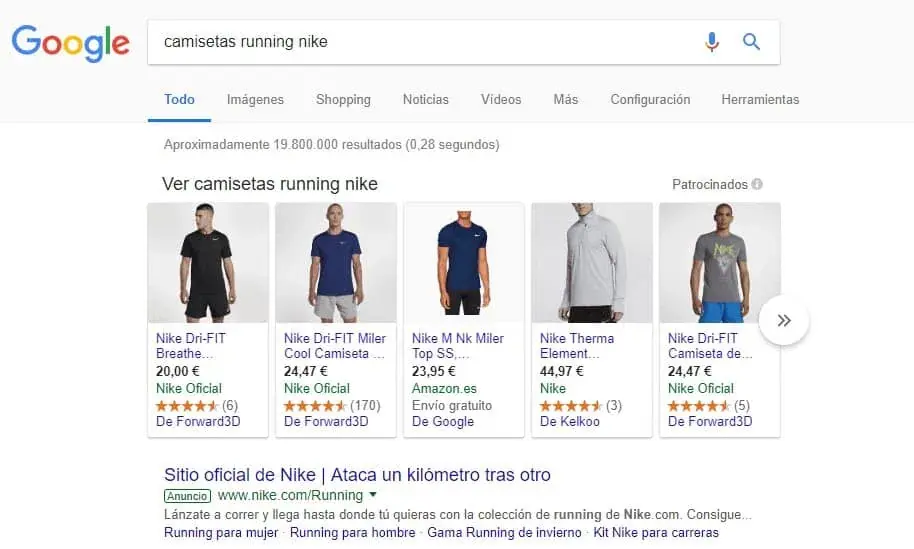Click Envío gratuito text
The image size is (914, 549).
[x=452, y=406]
